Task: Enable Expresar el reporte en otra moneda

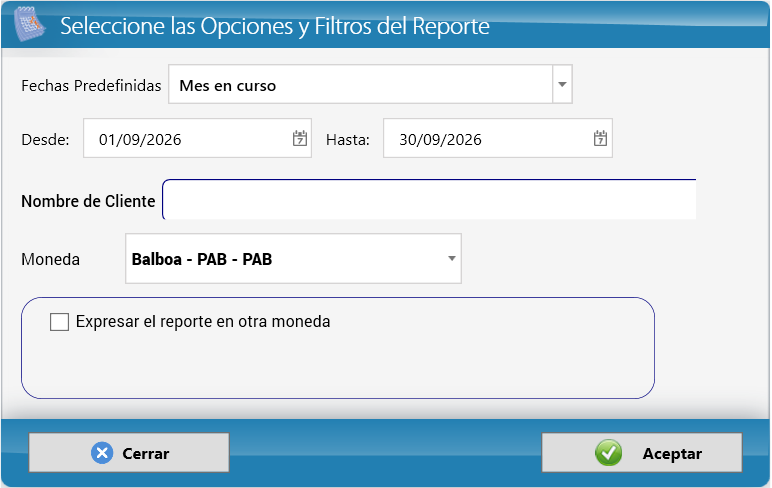Action: pos(60,322)
